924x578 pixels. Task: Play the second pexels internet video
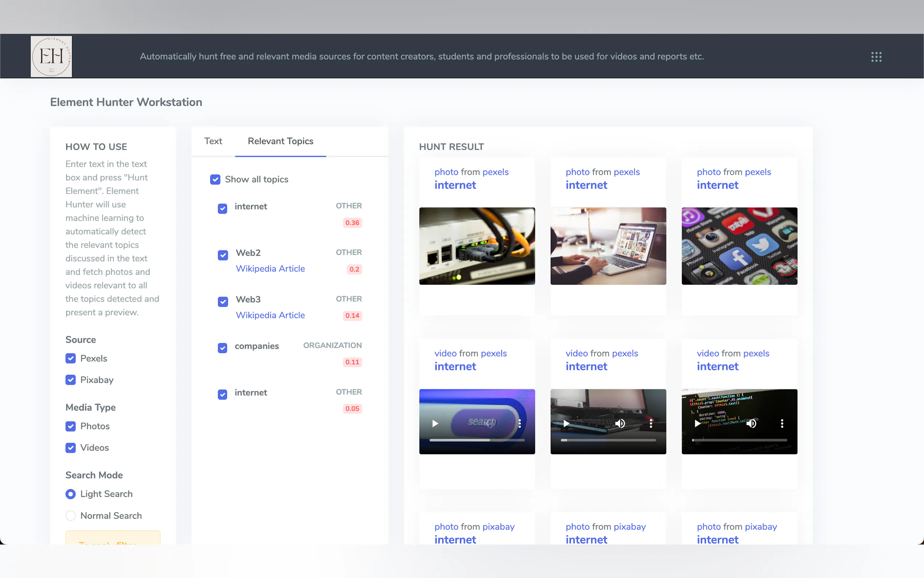[566, 423]
